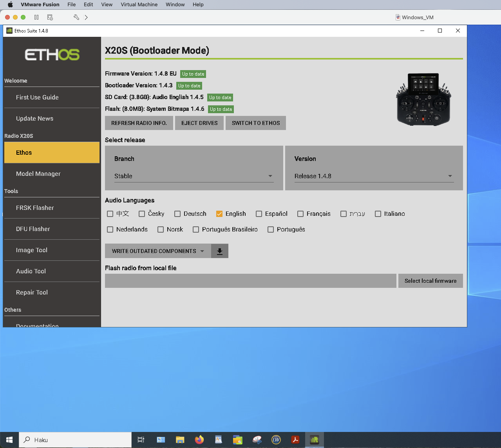Open the download icon beside Write Outdated Components
This screenshot has height=448, width=501.
[x=220, y=251]
